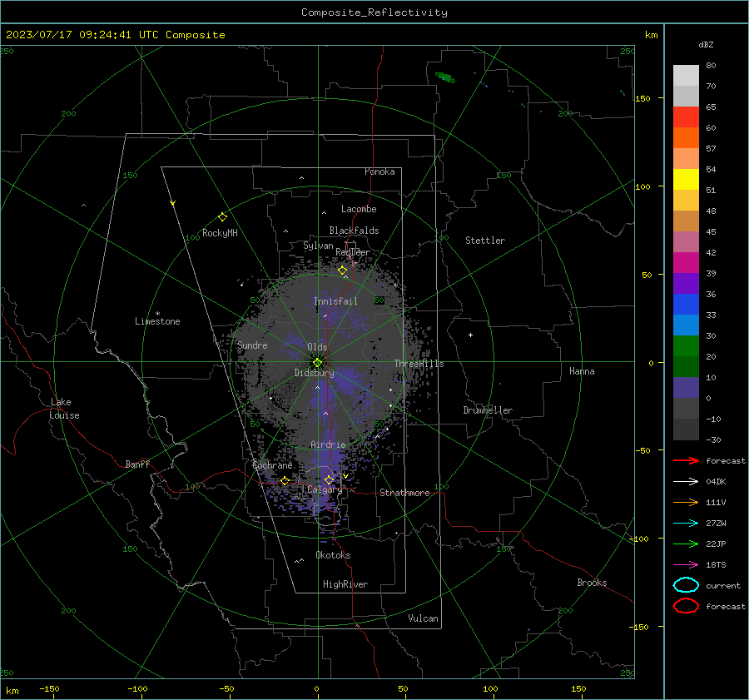Select the Olds label
This screenshot has height=700, width=749.
click(x=317, y=347)
